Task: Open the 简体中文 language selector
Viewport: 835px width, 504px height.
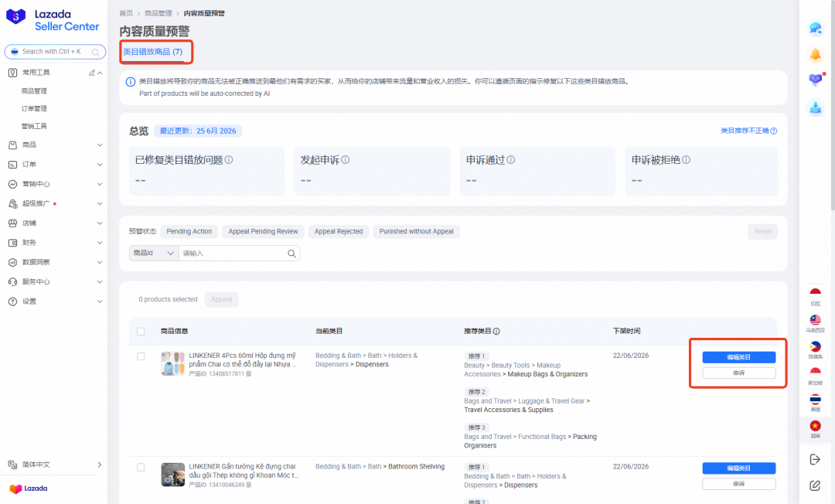Action: [54, 465]
